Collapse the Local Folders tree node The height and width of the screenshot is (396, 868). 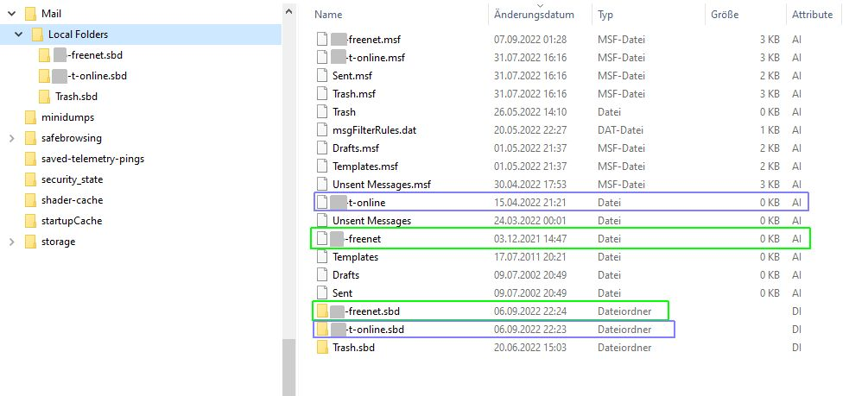point(18,35)
